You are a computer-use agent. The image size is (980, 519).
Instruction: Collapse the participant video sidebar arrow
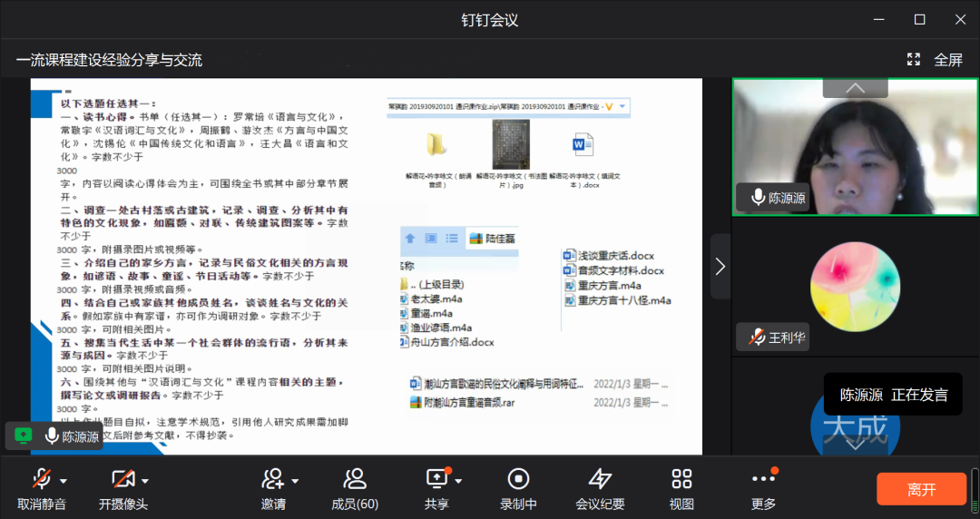(720, 266)
